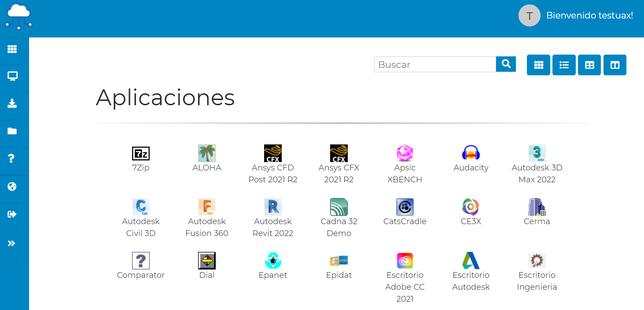This screenshot has height=310, width=644.
Task: Launch the CatsCradle application
Action: 405,213
